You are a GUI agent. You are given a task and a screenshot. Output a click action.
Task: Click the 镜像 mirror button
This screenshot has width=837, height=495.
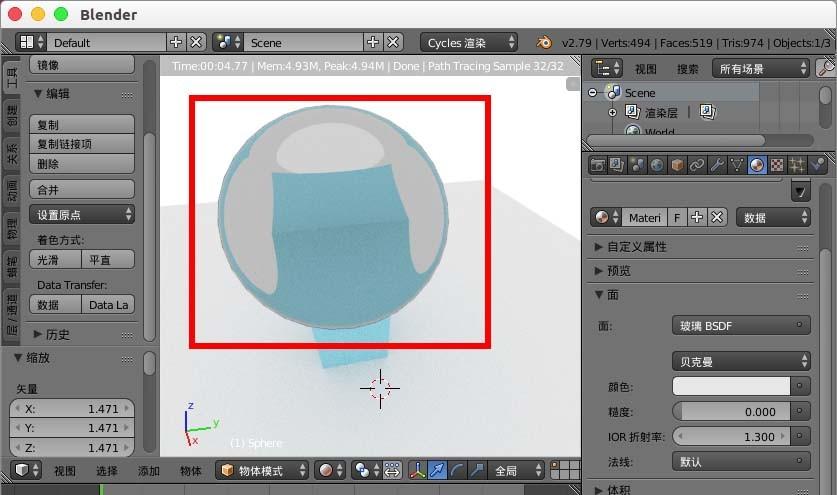tap(82, 65)
